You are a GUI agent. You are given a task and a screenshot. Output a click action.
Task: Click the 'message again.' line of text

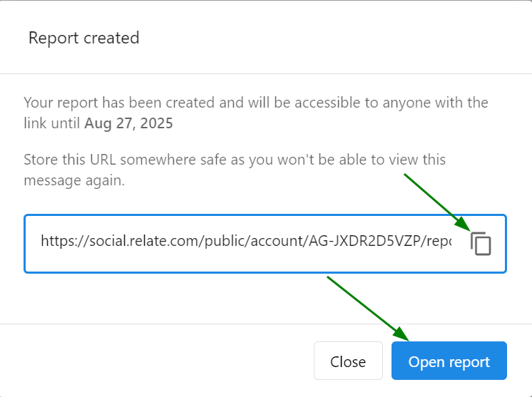[74, 181]
